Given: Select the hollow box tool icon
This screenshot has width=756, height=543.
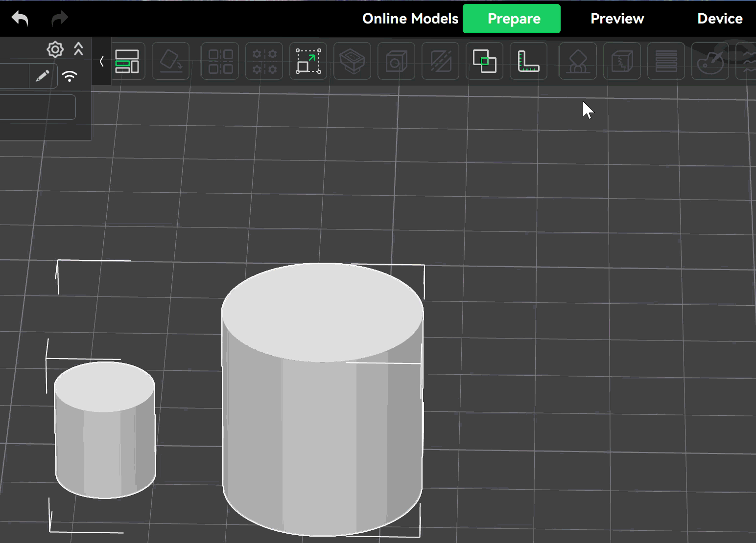Looking at the screenshot, I should (x=353, y=61).
